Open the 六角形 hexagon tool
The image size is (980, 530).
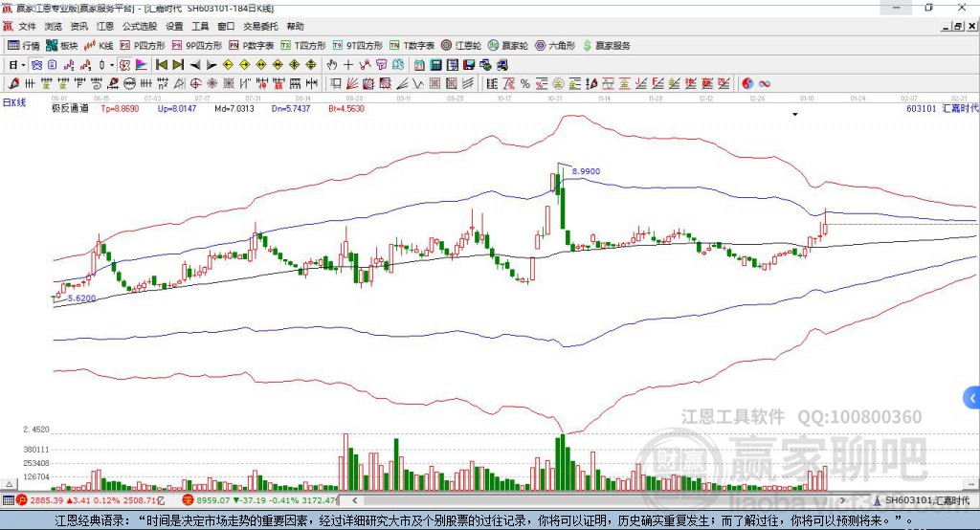tap(555, 46)
